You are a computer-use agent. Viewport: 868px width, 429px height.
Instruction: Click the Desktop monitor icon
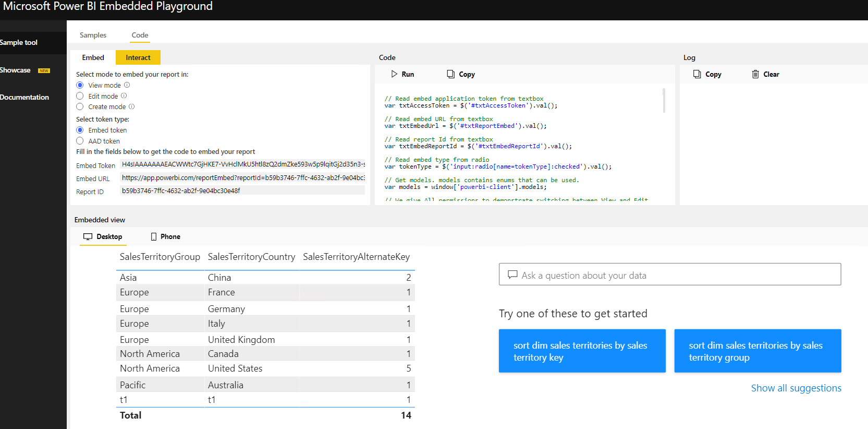[88, 236]
